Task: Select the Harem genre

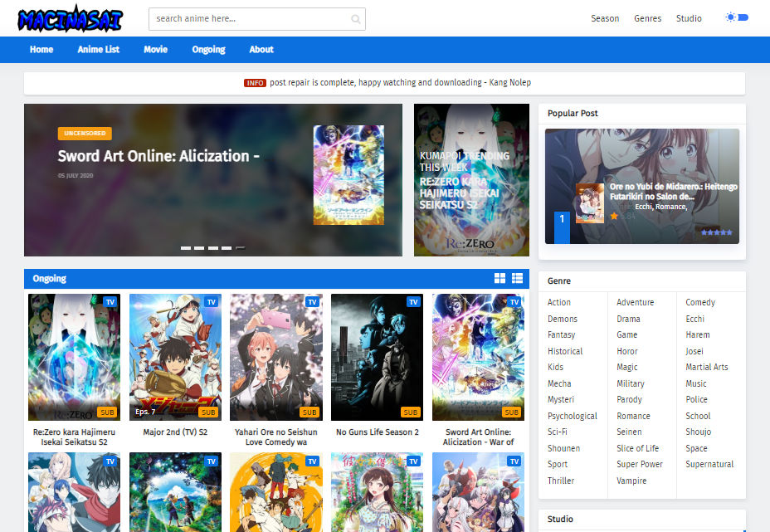Action: point(697,334)
